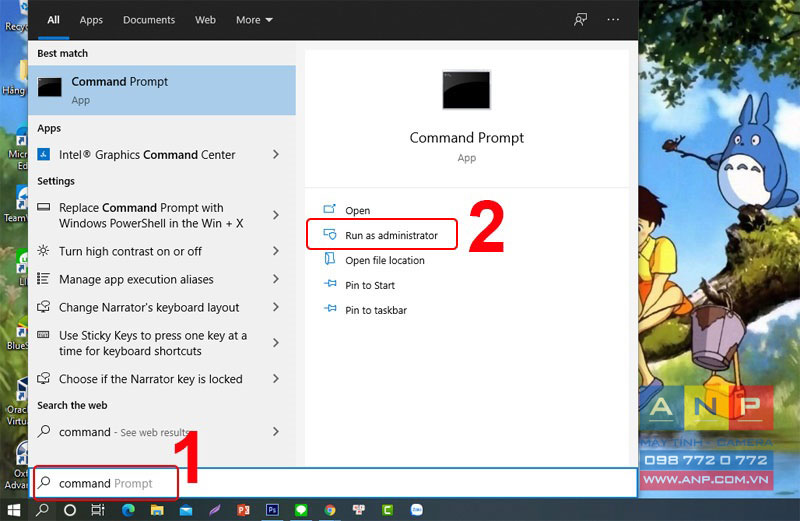The width and height of the screenshot is (800, 521).
Task: Expand Change Narrator's keyboard layout arrow
Action: pos(276,307)
